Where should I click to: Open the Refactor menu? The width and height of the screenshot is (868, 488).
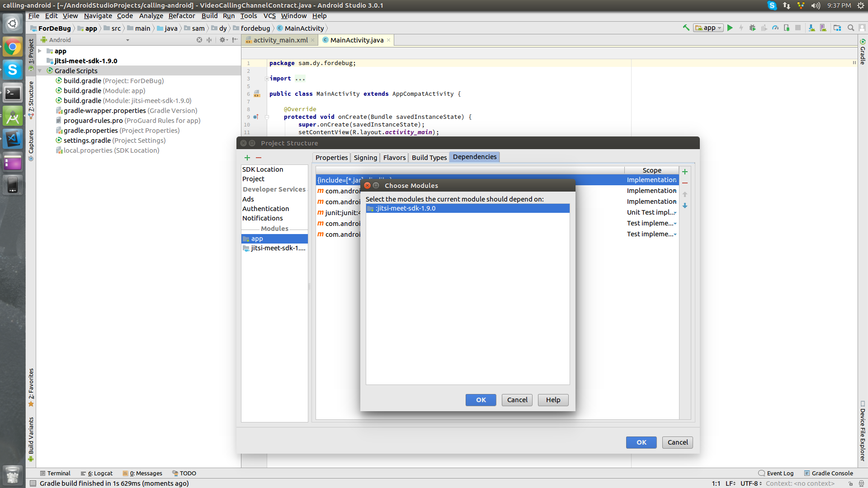[x=181, y=16]
